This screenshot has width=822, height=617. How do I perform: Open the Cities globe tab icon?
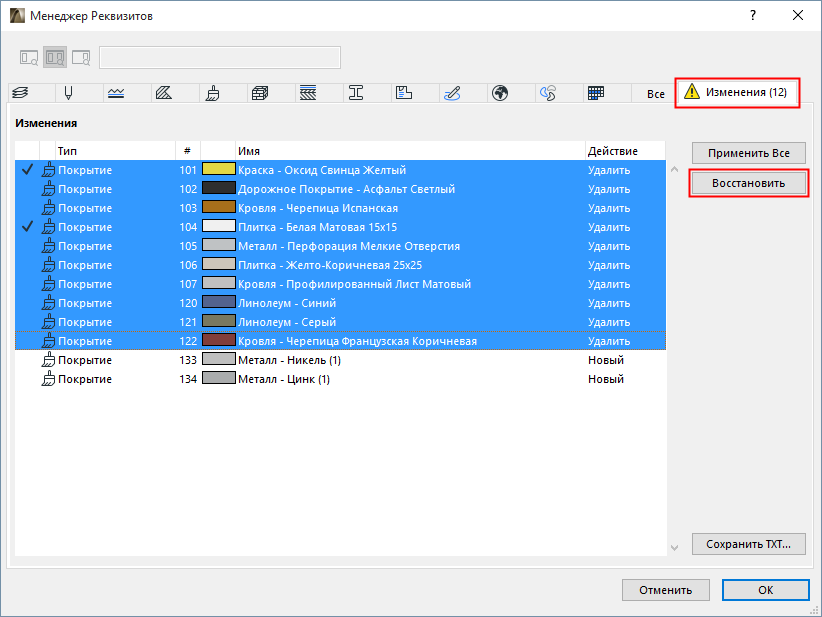500,93
